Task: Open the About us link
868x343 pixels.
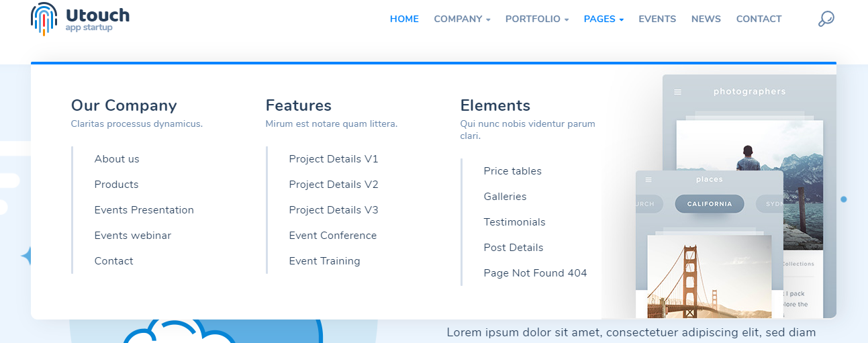Action: click(x=117, y=159)
